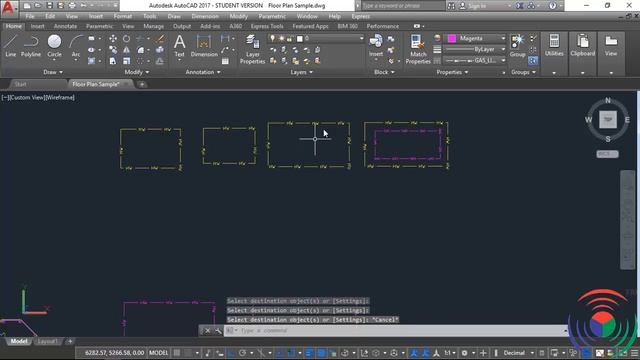Toggle Ortho mode in status bar
This screenshot has height=360, width=640.
coord(231,353)
